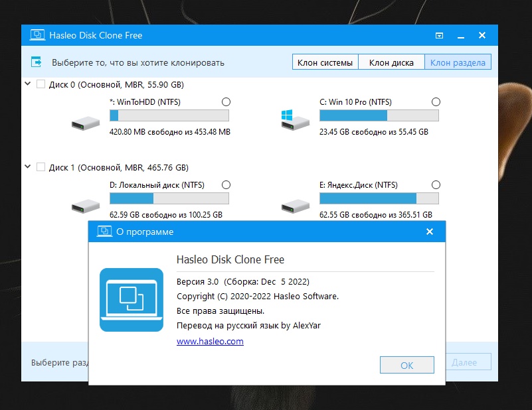Screen dimensions: 532x410
Task: Click the *: WinToHDD (NTFS) label
Action: coord(145,102)
